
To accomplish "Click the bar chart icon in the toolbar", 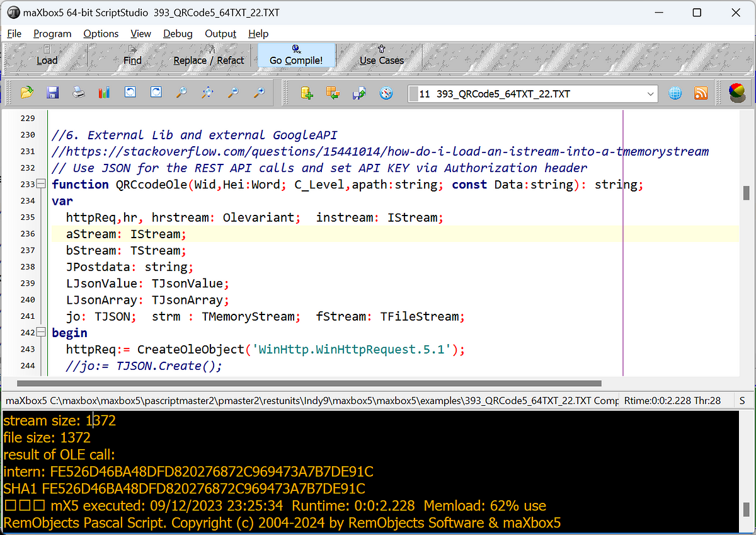I will pyautogui.click(x=105, y=93).
